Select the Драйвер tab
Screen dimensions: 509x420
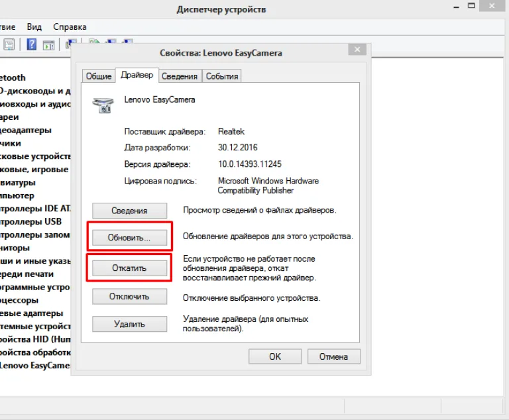click(137, 75)
